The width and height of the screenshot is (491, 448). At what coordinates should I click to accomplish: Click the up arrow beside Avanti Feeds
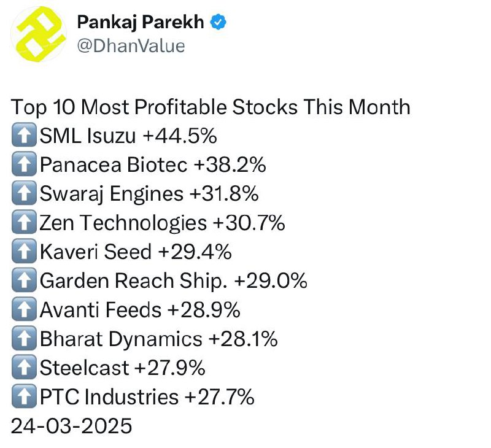coord(24,309)
